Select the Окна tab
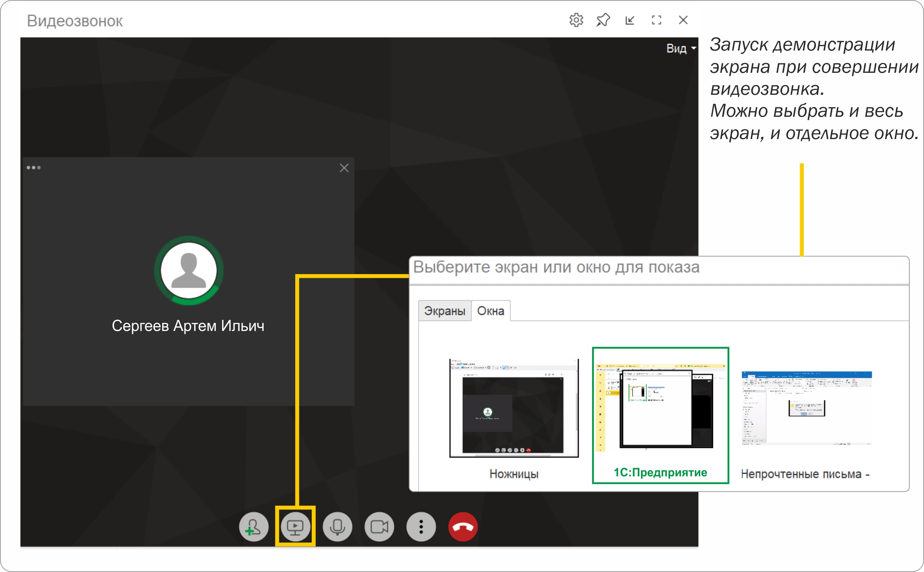Screen dimensions: 924x572 (491, 311)
